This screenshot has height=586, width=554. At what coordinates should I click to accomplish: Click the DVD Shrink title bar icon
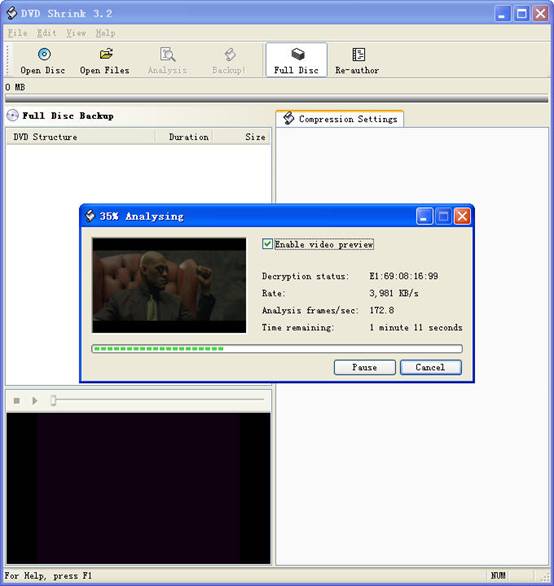pos(12,13)
